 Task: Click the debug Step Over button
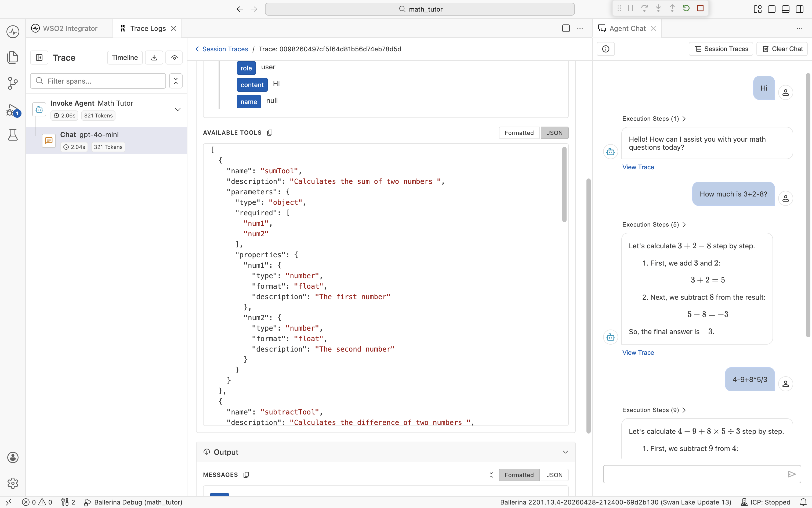coord(644,8)
